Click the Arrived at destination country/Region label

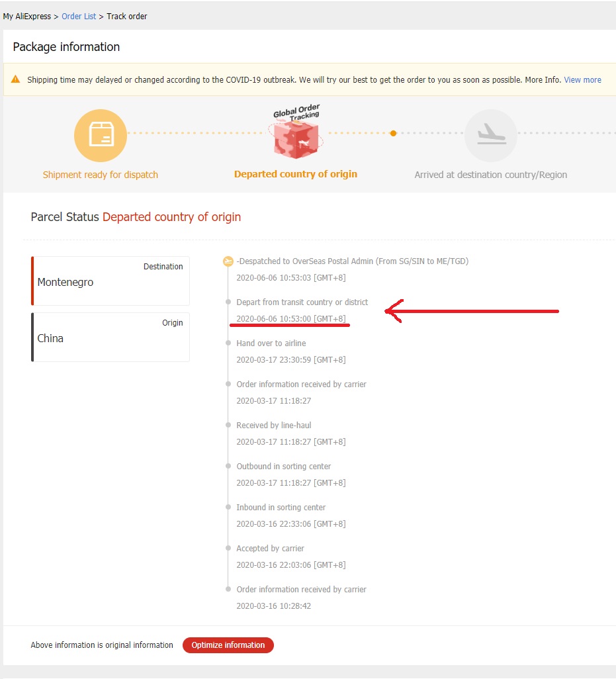pos(490,175)
